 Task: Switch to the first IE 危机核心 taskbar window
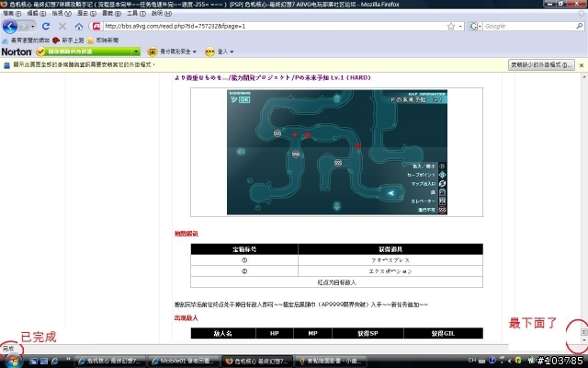click(109, 362)
